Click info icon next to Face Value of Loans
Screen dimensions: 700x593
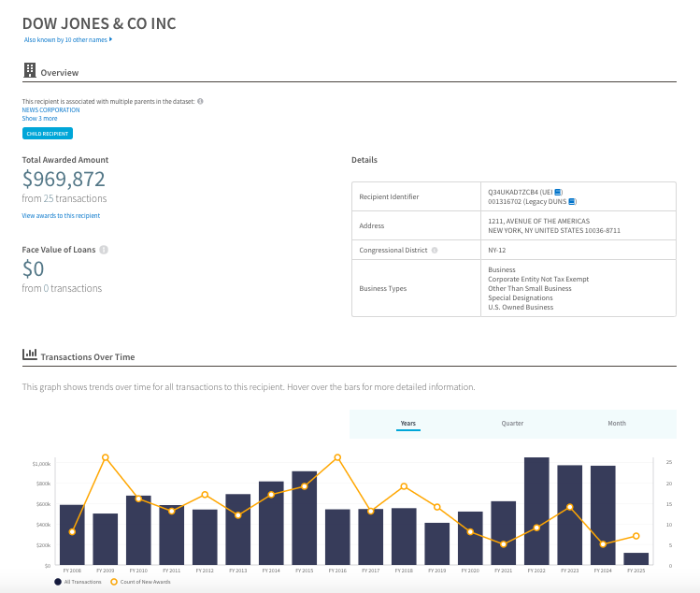(x=104, y=250)
